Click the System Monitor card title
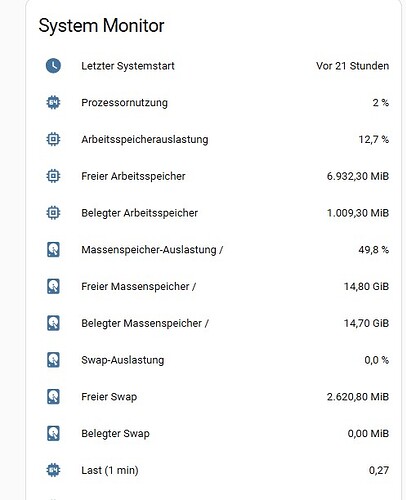 click(101, 26)
